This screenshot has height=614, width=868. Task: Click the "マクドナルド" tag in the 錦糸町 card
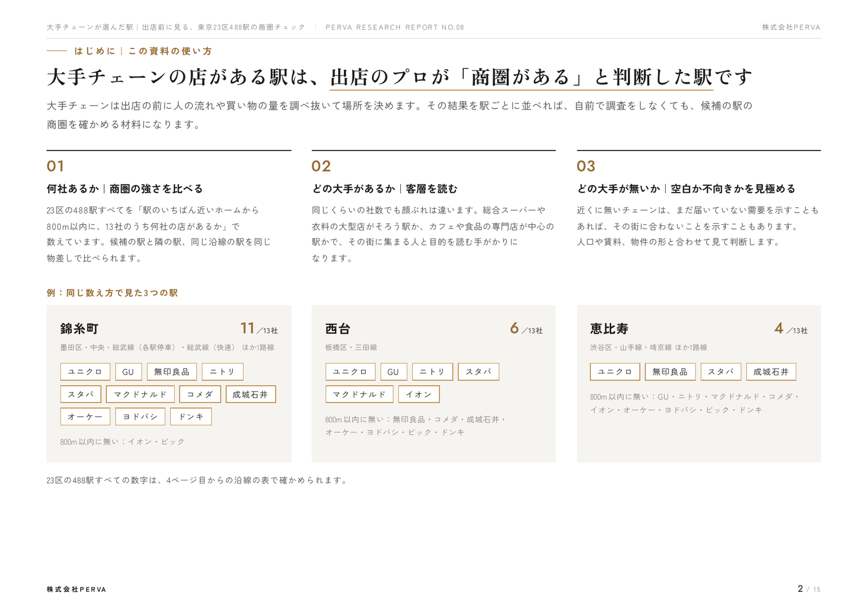pyautogui.click(x=141, y=394)
